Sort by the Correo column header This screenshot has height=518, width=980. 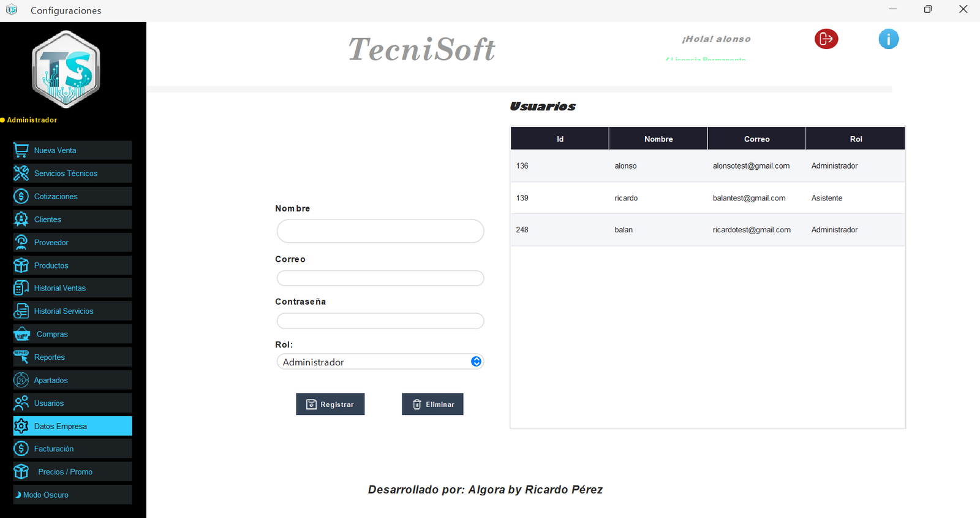[x=756, y=139]
